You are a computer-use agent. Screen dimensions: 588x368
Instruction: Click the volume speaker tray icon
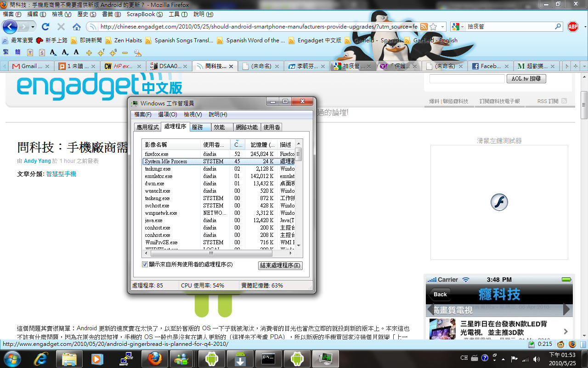537,358
